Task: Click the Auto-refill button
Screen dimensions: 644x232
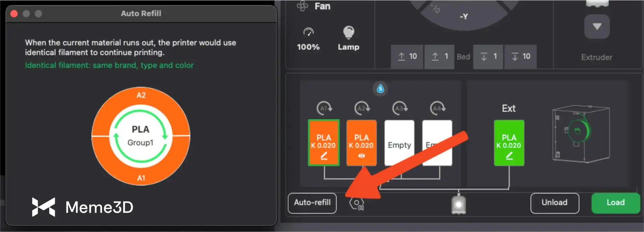Action: [312, 203]
